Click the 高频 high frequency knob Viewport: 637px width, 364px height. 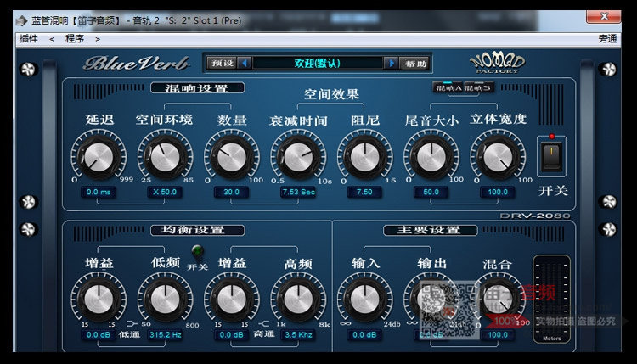[x=298, y=300]
